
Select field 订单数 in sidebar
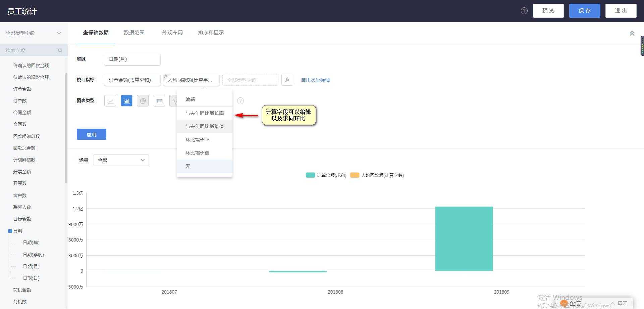click(x=20, y=101)
